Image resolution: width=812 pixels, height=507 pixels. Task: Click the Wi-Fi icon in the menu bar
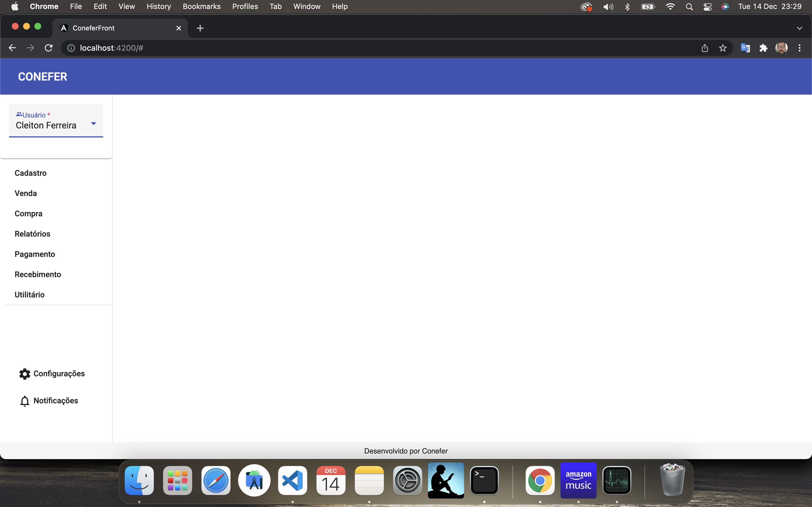670,6
